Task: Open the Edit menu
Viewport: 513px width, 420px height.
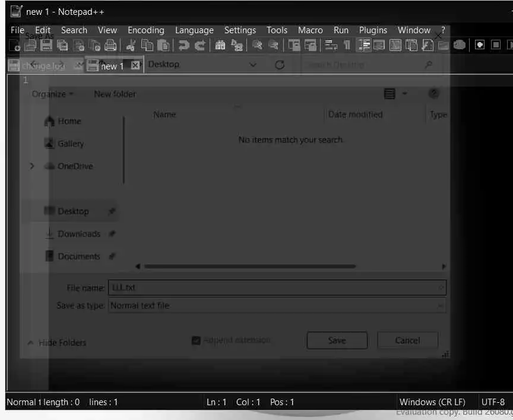Action: tap(43, 30)
